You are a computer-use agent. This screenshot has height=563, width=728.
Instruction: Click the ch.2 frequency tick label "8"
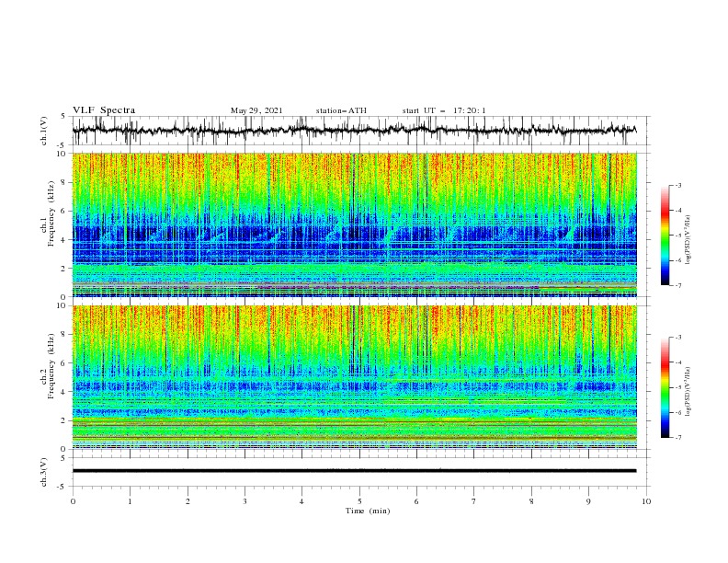pos(65,335)
